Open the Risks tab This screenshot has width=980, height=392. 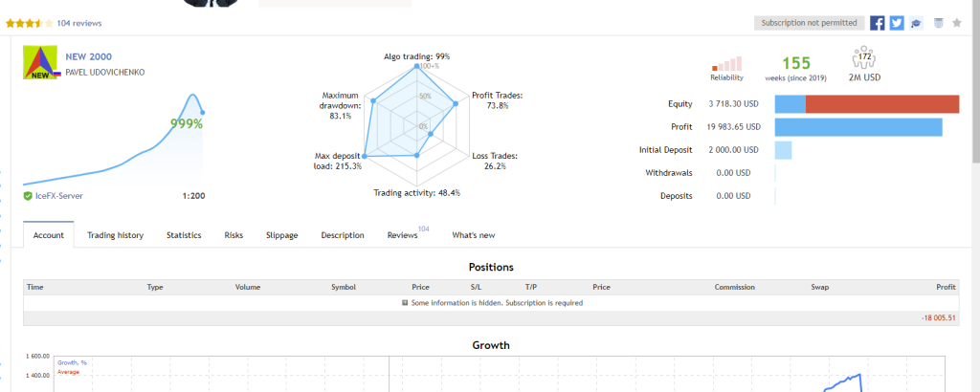[234, 235]
